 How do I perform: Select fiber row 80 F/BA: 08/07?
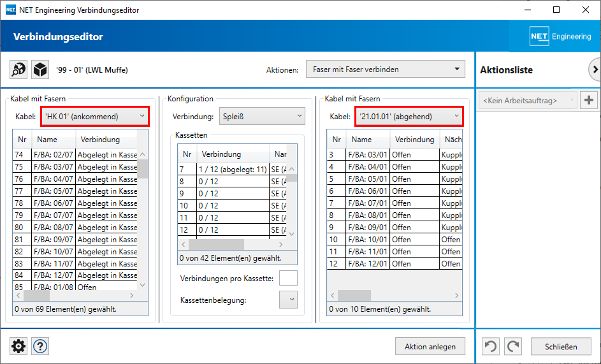(x=75, y=228)
